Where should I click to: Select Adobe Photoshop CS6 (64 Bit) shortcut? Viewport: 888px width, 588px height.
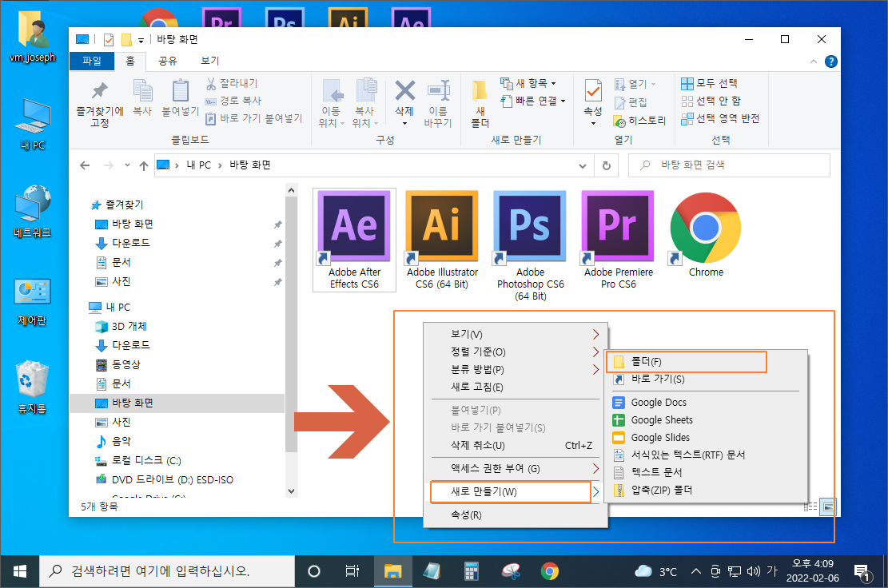coord(530,245)
